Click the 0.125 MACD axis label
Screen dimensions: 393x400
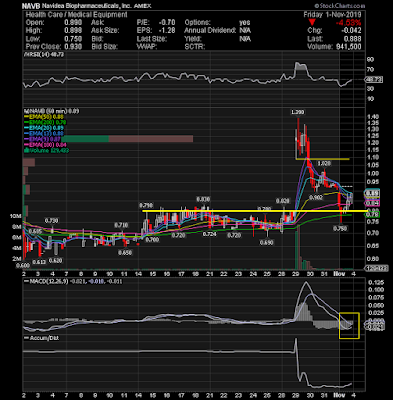(x=376, y=282)
